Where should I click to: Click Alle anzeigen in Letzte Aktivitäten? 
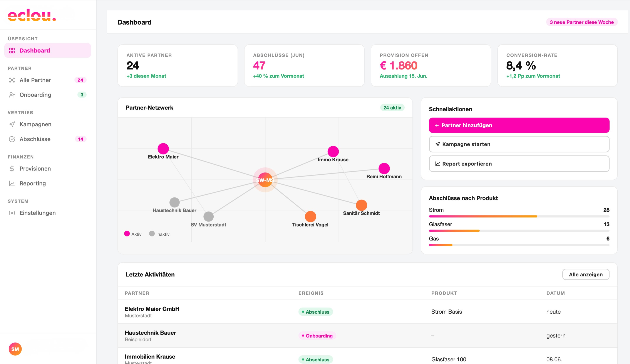click(x=585, y=274)
